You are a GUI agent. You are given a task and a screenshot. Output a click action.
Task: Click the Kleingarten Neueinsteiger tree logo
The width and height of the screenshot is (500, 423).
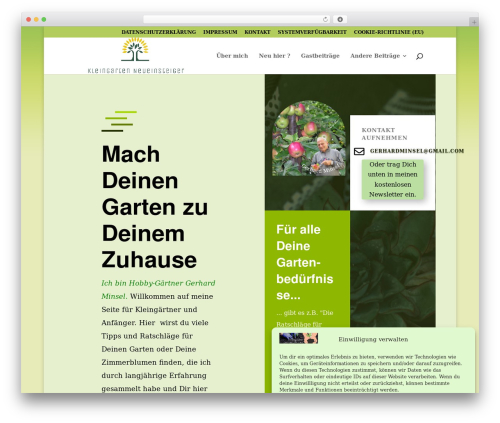click(135, 49)
